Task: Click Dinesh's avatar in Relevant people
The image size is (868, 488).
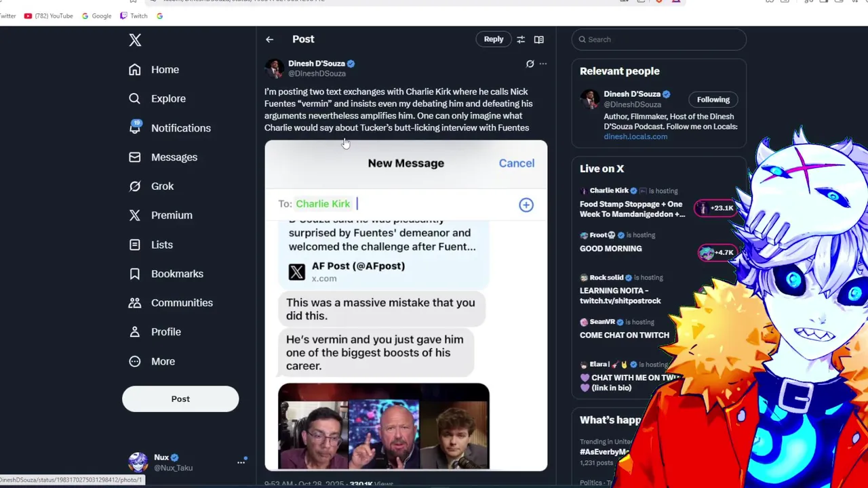Action: pyautogui.click(x=589, y=99)
